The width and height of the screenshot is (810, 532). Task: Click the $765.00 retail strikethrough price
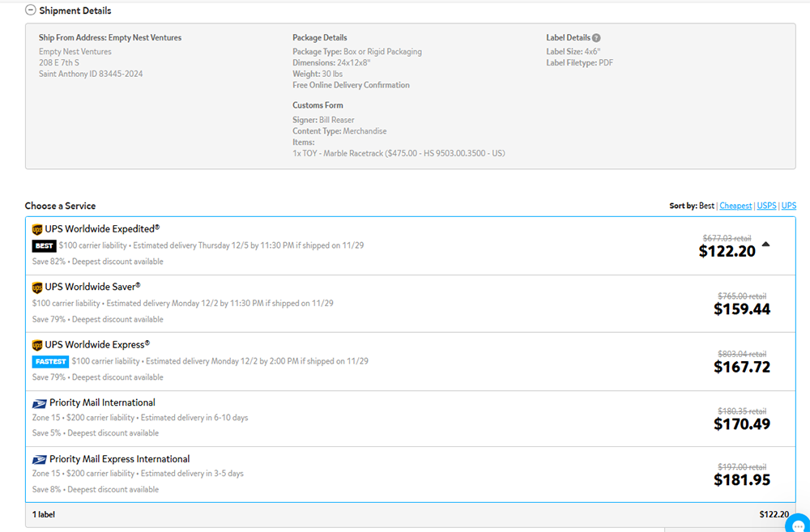742,296
